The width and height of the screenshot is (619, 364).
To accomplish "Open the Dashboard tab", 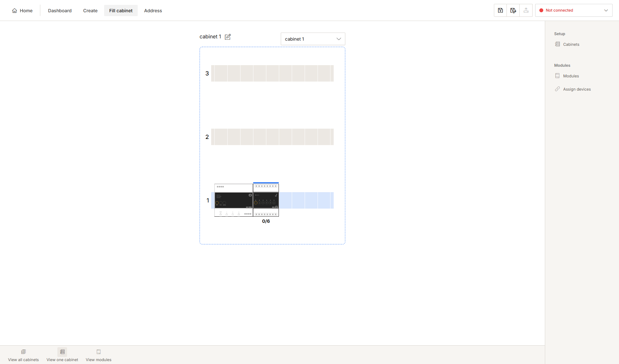I will pos(60,11).
